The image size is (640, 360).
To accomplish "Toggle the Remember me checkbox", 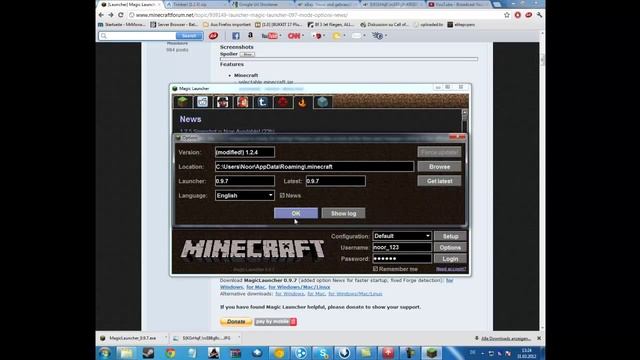I will pos(375,269).
